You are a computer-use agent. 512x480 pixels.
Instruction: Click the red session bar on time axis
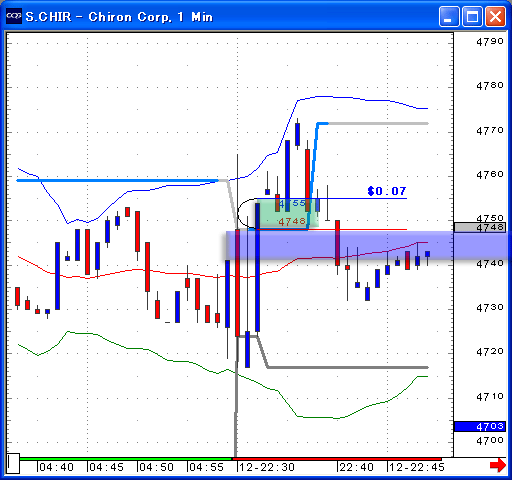[x=337, y=459]
